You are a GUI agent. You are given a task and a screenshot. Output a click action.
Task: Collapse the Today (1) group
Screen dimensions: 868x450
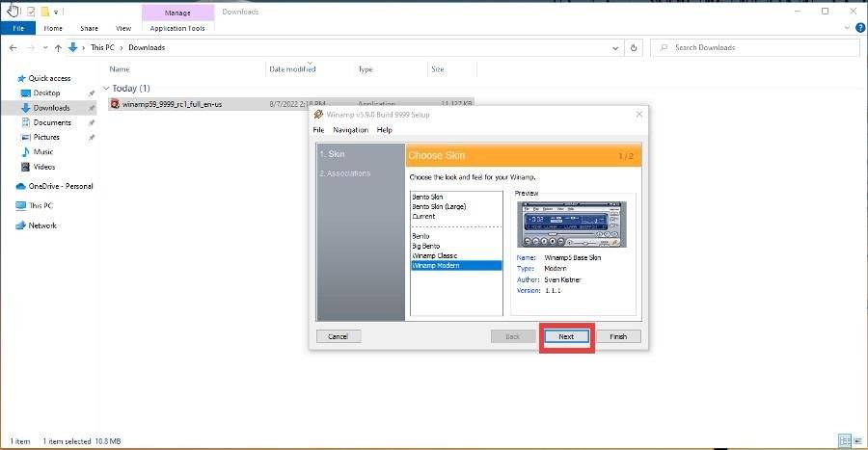(106, 89)
